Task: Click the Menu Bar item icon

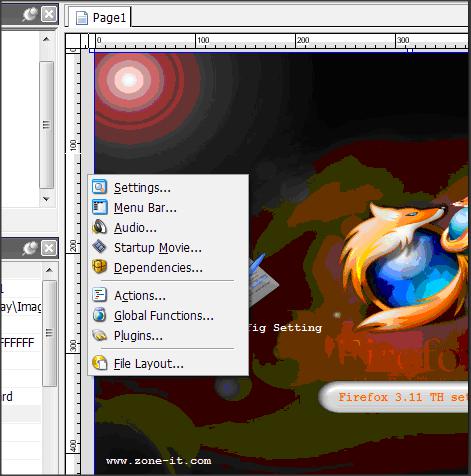Action: point(99,207)
